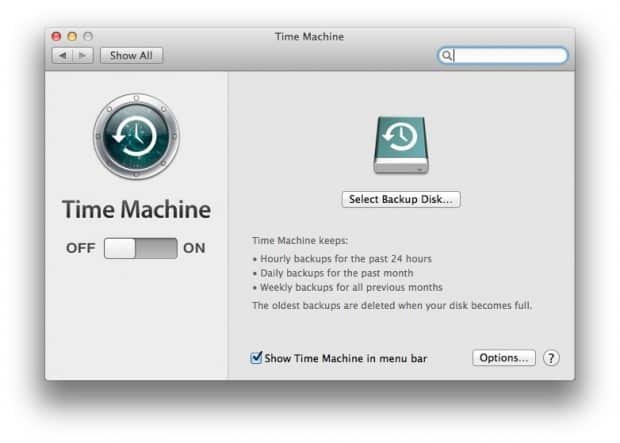
Task: Minimize the window with the yellow button
Action: click(x=72, y=36)
